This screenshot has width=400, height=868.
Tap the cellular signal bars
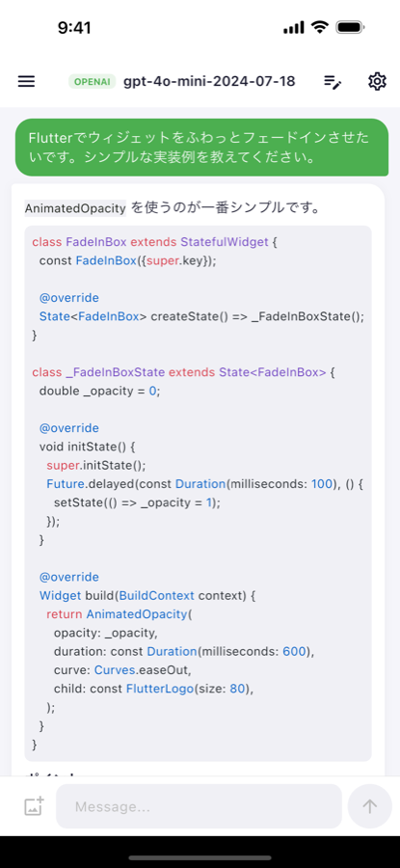294,27
